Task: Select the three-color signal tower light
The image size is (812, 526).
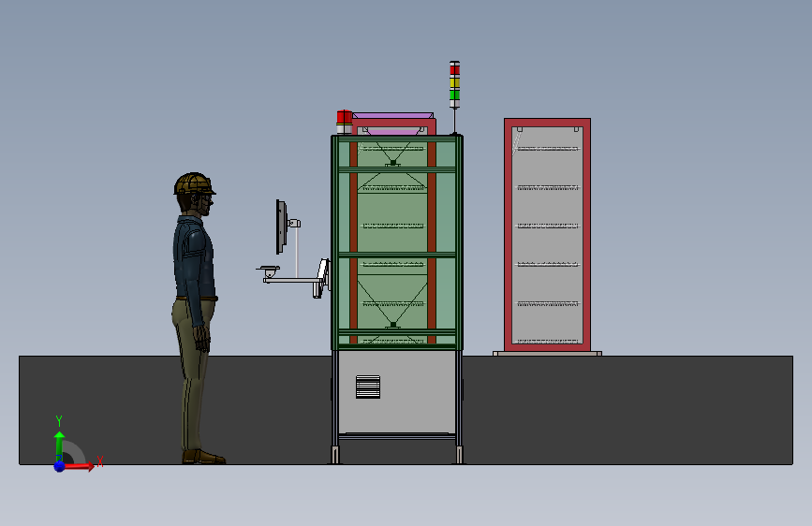Action: coord(454,84)
